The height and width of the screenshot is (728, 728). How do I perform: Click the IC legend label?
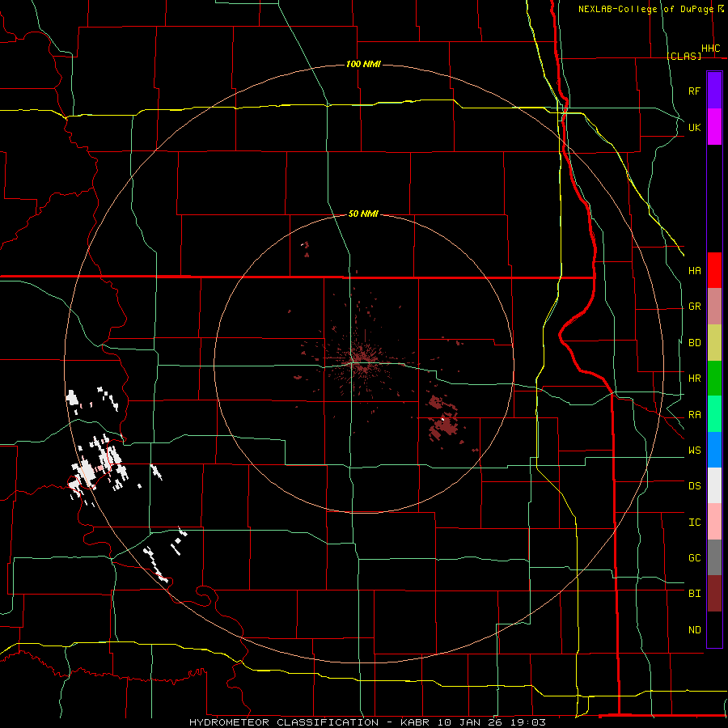coord(694,523)
